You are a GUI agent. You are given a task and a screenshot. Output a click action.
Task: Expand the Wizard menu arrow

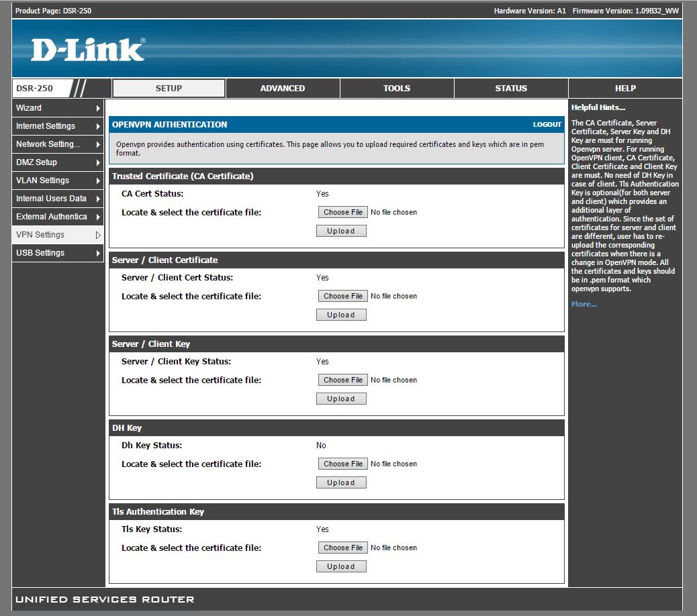point(98,108)
